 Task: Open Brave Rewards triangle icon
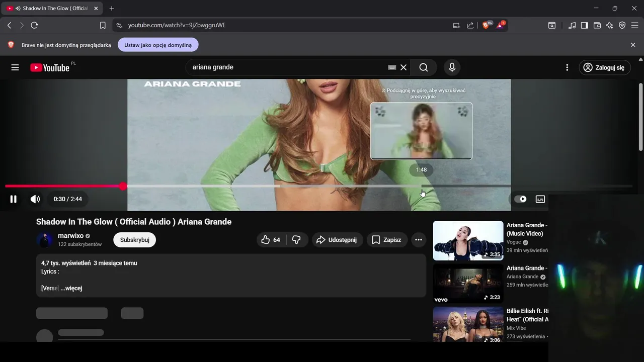(x=501, y=25)
